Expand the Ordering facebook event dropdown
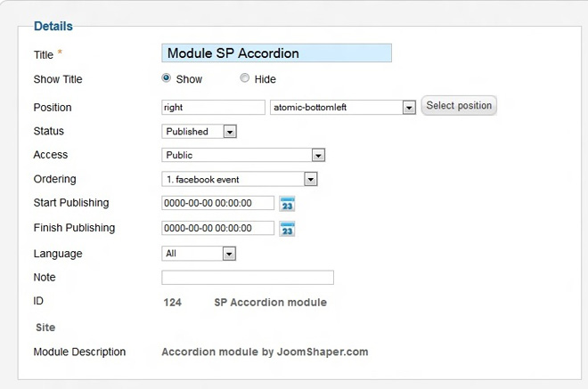Viewport: 588px width, 389px height. pos(310,179)
